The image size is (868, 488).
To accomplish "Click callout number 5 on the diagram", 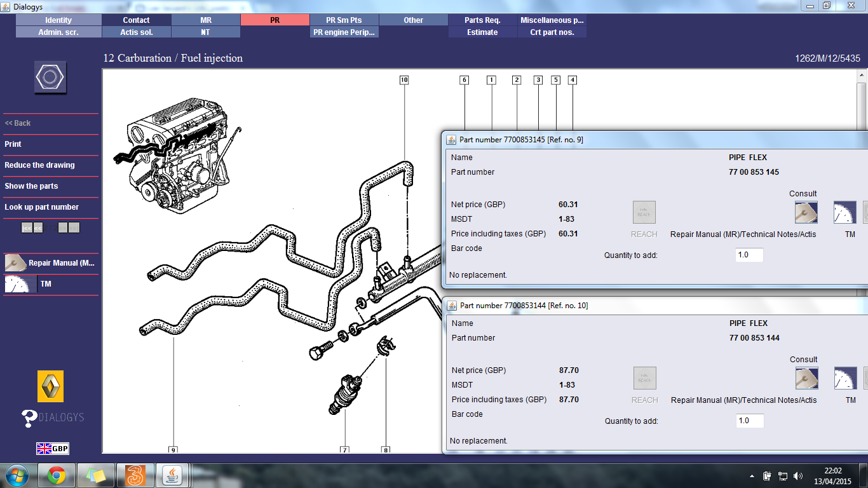I will click(x=556, y=80).
